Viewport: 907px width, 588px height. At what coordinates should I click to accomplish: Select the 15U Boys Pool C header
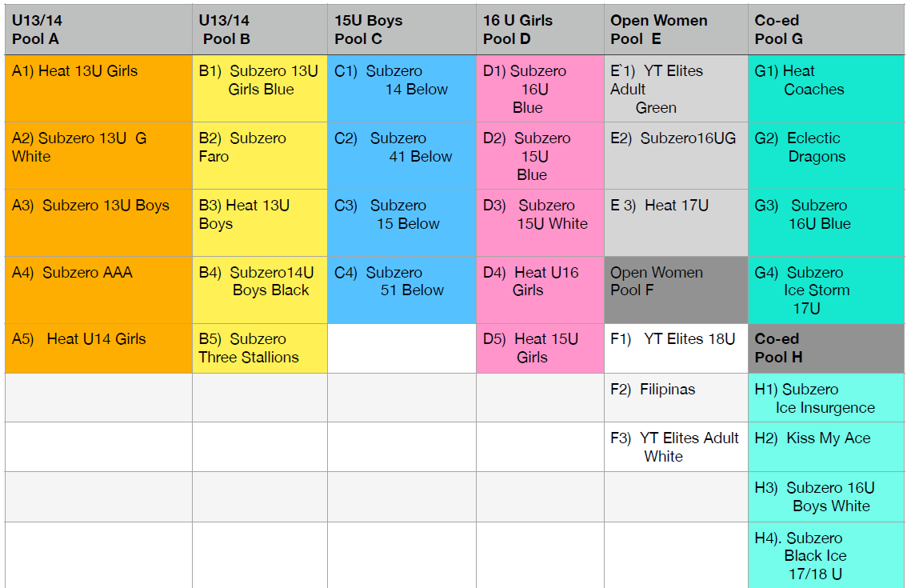pos(402,30)
